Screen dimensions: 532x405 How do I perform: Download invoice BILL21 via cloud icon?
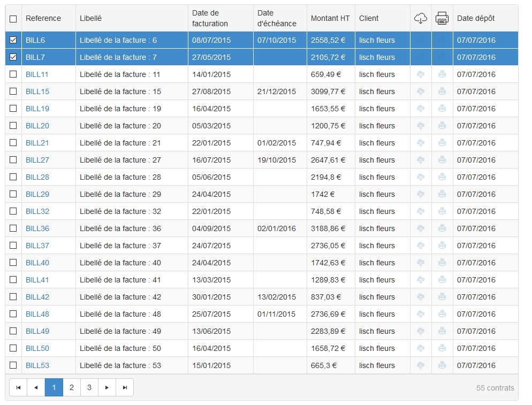tap(421, 143)
